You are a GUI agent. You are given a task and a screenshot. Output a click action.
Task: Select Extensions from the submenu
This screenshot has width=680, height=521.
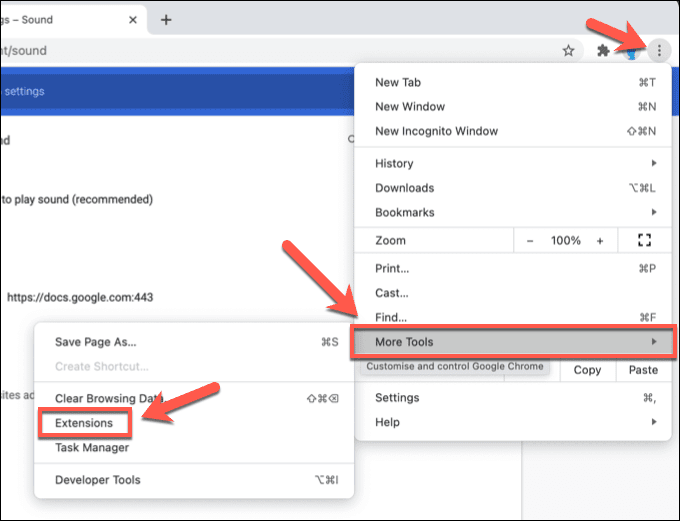84,423
